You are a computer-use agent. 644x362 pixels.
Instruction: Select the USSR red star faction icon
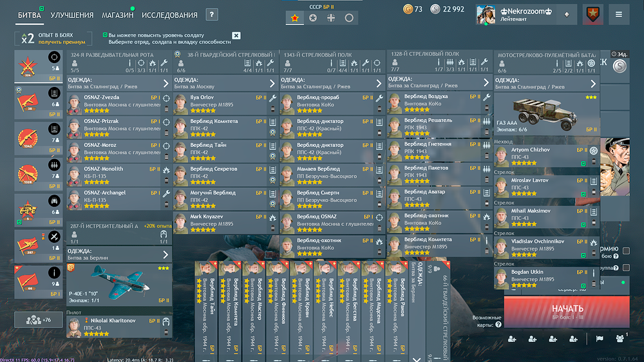294,17
